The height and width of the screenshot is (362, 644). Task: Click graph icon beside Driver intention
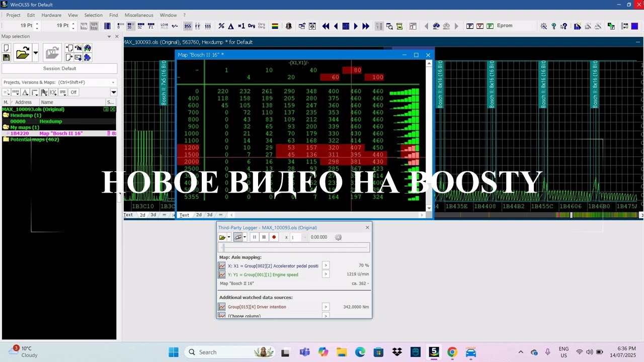(x=222, y=307)
